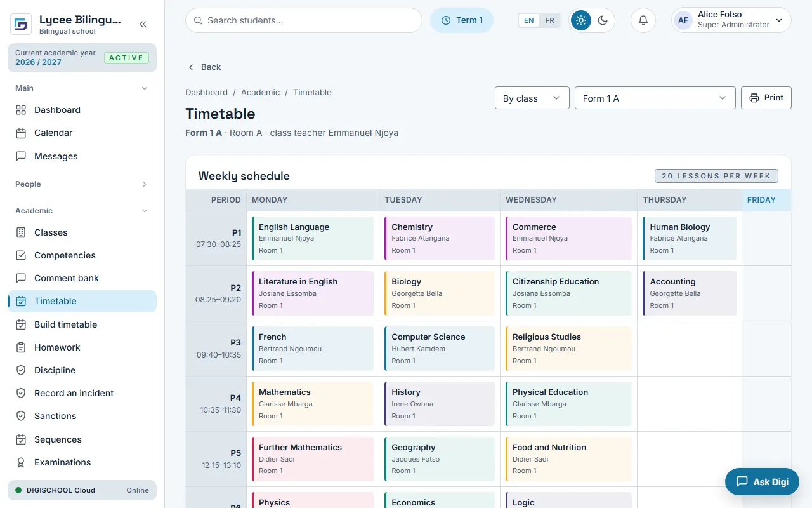Switch language to EN

click(528, 20)
